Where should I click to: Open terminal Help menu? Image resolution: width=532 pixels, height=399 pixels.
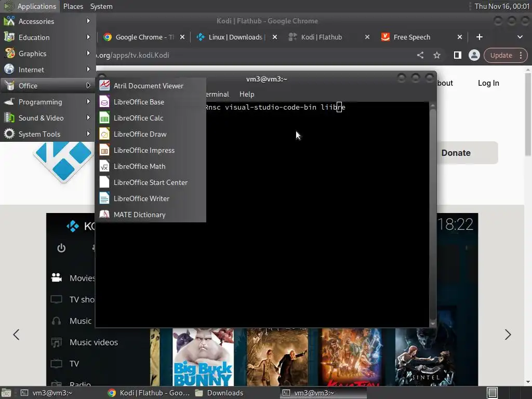pyautogui.click(x=247, y=95)
